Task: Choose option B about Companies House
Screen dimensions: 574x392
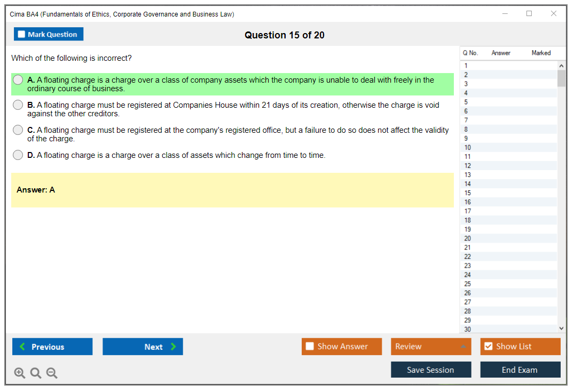Action: pos(18,105)
